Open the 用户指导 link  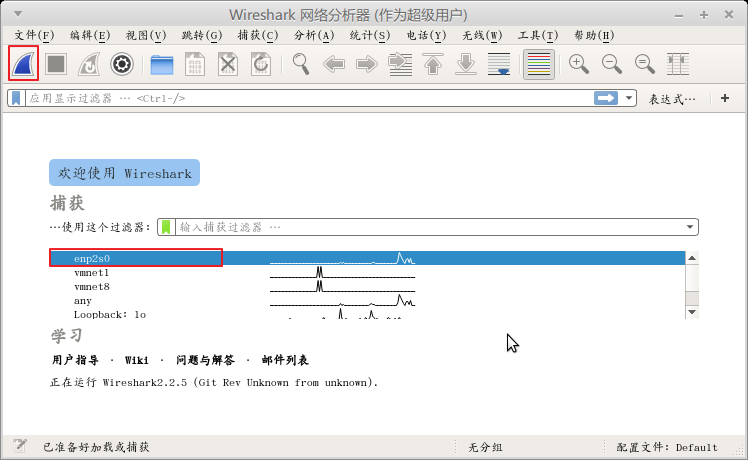coord(75,360)
